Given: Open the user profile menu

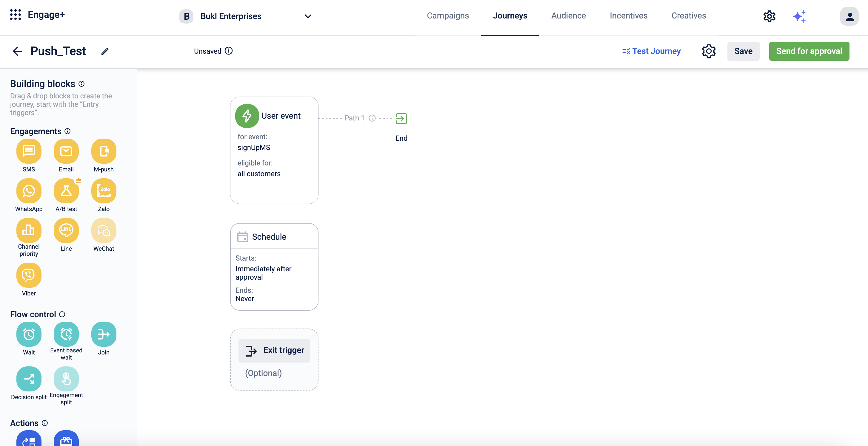Looking at the screenshot, I should (849, 16).
